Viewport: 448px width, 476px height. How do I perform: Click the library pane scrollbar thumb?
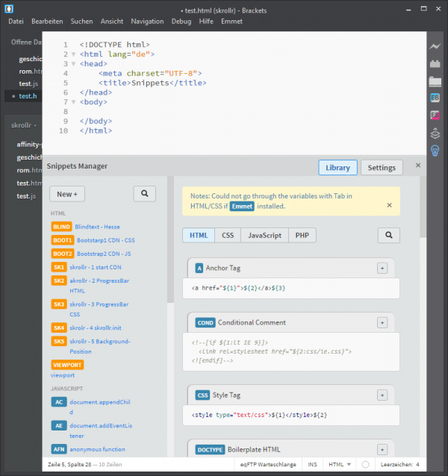[x=423, y=207]
